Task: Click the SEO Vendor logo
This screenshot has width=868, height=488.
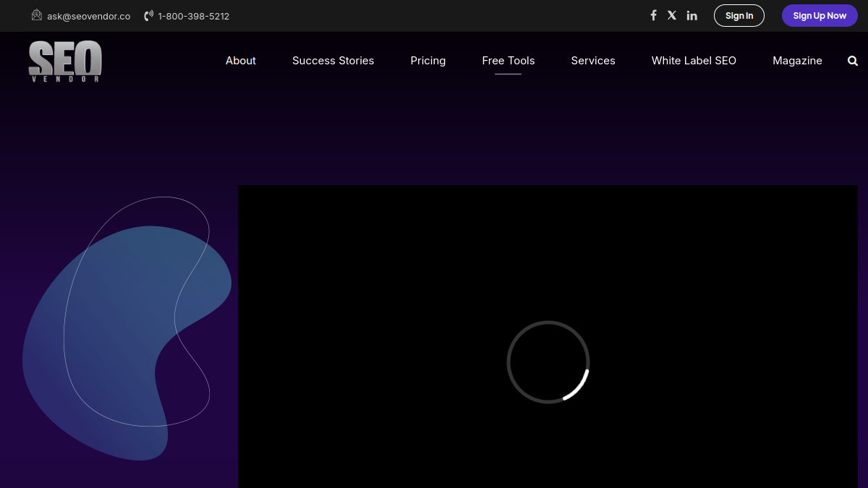Action: click(x=65, y=61)
